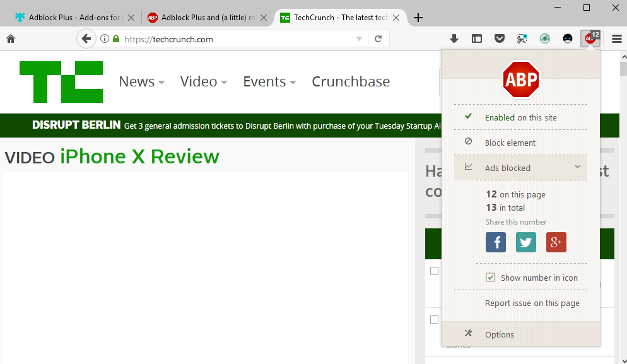Open Options in ABP popup
This screenshot has height=364, width=627.
(x=520, y=334)
